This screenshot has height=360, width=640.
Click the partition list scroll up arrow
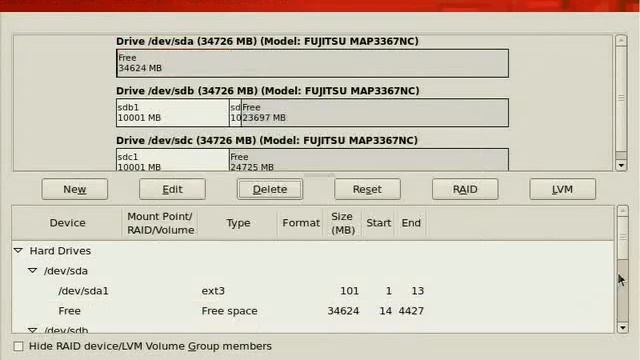coord(622,211)
